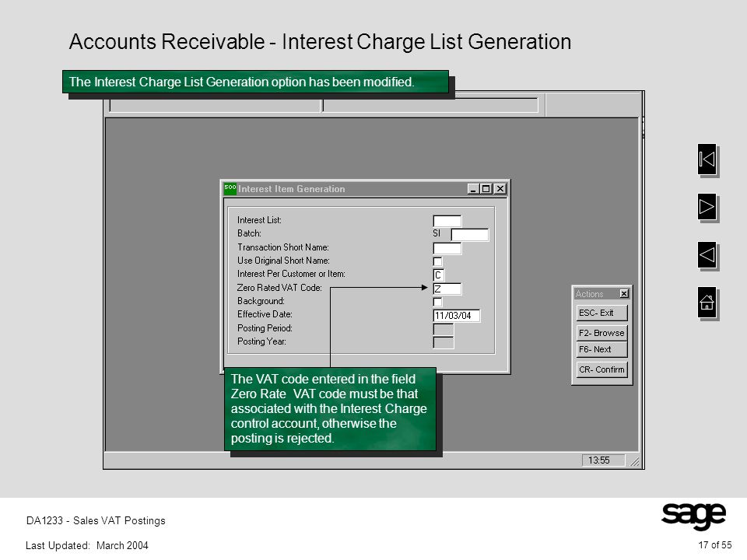Screen dimensions: 747x560
Task: Click the Batch number input field
Action: (470, 235)
